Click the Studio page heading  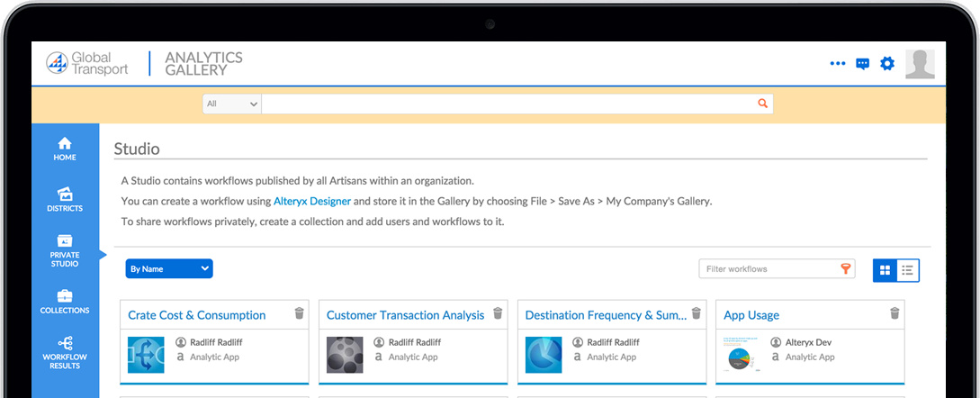pos(137,149)
